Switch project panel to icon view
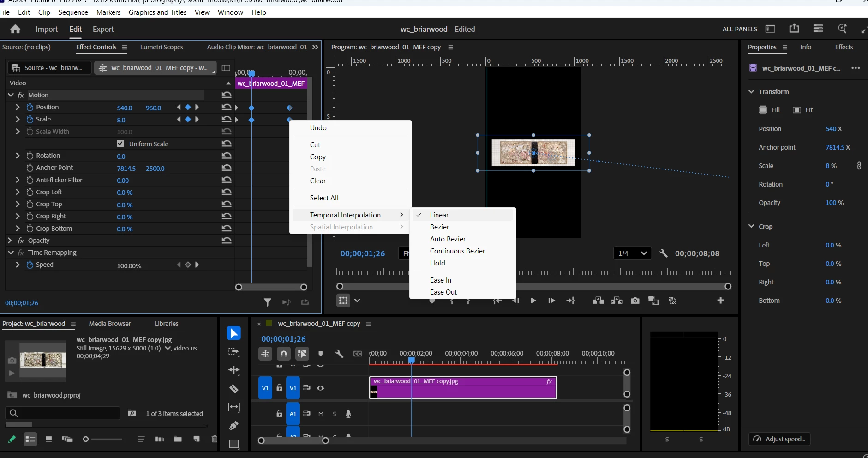 coord(49,439)
